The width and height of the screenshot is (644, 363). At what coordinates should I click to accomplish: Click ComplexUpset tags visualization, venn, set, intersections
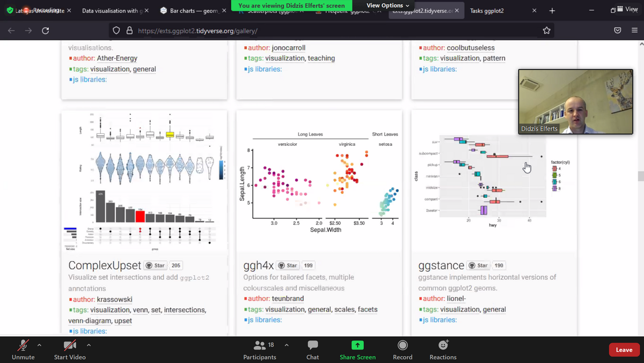148,310
